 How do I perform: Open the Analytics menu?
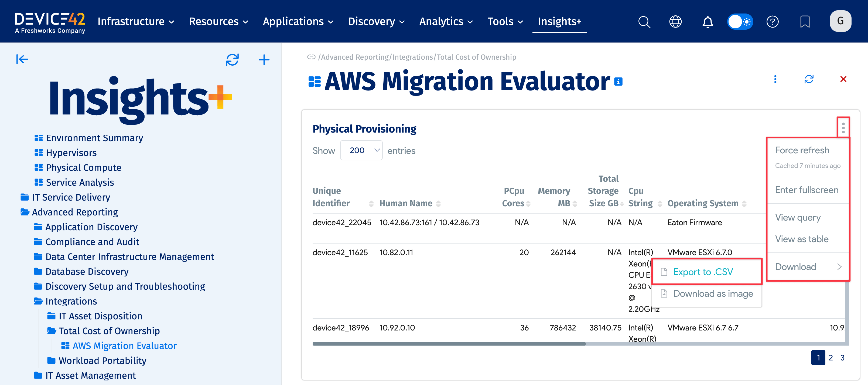[446, 22]
